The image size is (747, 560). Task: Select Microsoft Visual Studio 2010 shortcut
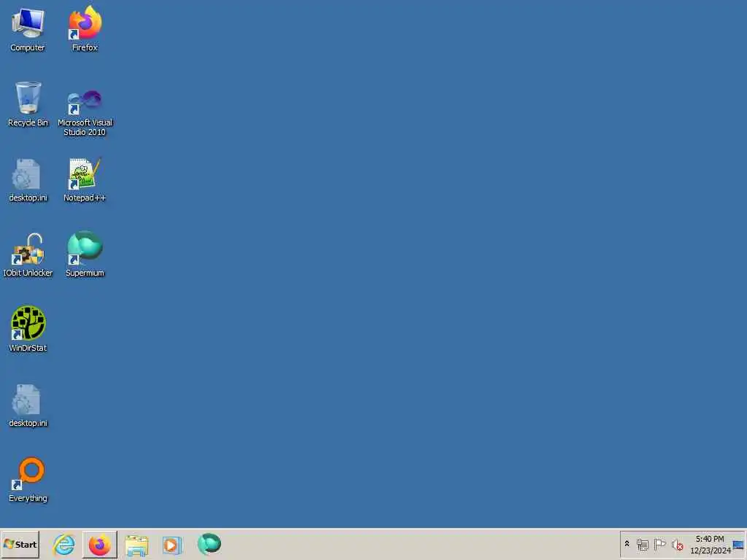click(85, 113)
